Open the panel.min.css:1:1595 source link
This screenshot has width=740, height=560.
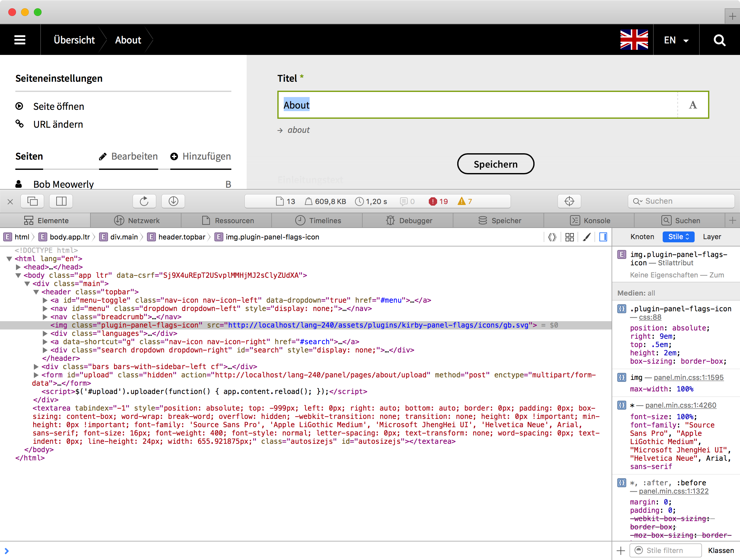point(689,377)
